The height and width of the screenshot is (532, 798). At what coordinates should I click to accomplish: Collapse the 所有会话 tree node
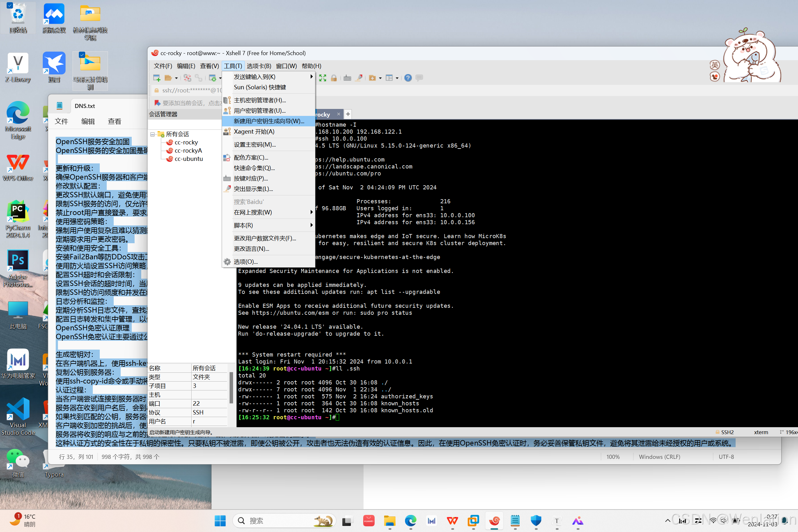152,134
